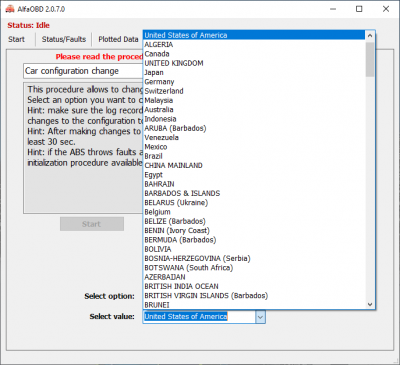Open the Status/Faults tab

[x=64, y=39]
